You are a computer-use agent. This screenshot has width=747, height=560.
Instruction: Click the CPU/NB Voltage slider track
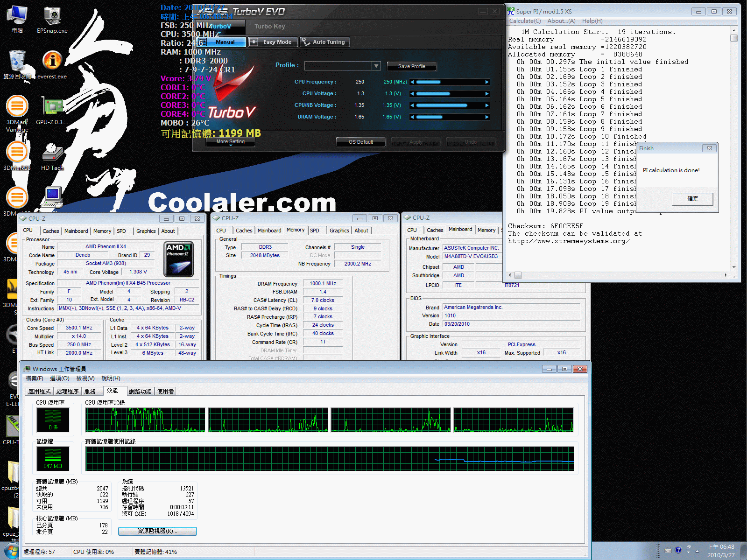(449, 105)
